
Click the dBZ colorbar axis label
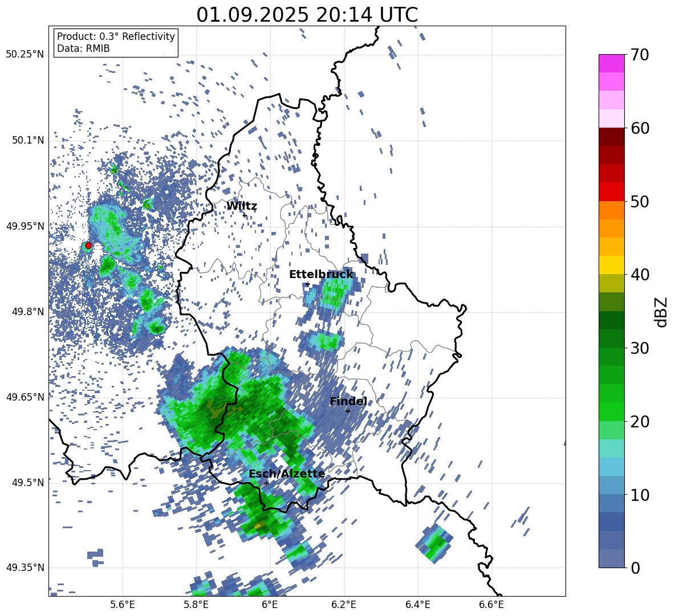pos(662,312)
